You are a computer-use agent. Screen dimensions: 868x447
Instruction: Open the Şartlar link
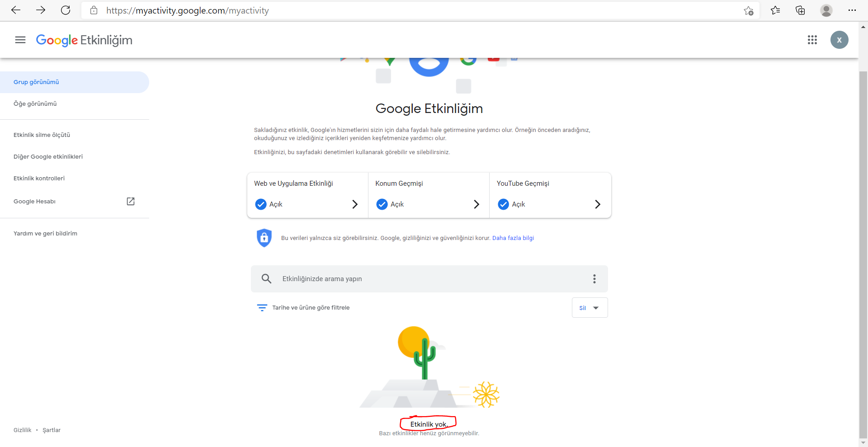[52, 430]
